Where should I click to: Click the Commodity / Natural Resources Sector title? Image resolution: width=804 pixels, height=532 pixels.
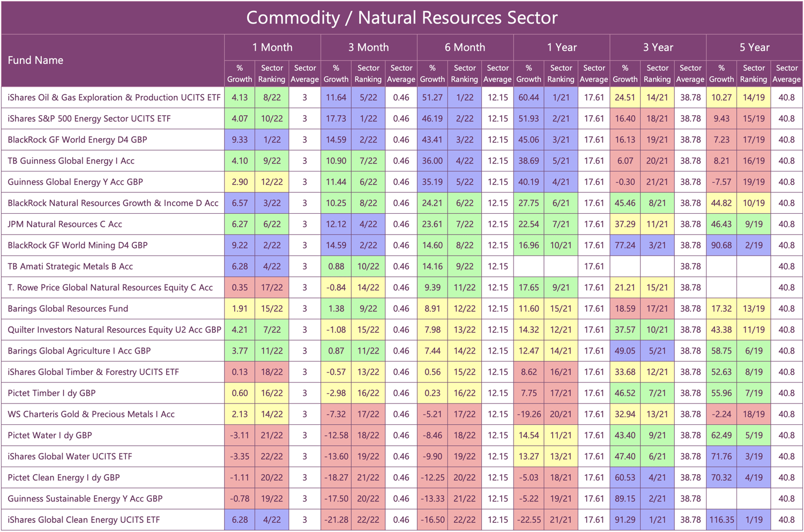(x=401, y=18)
